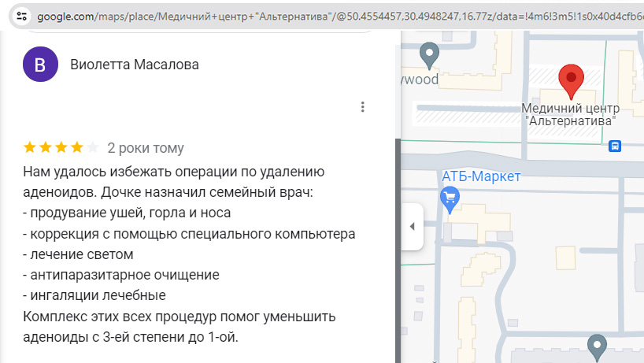Click the red pin for Медичний центр
This screenshot has height=363, width=644.
[570, 81]
